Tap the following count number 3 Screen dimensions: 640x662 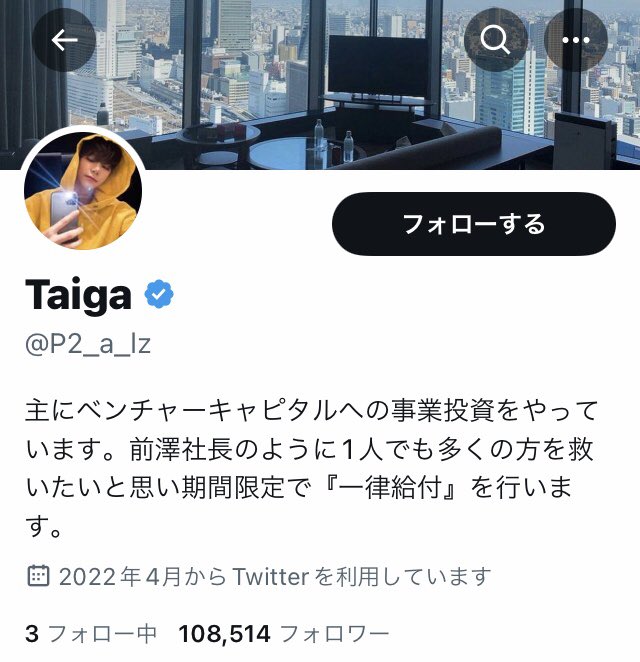[32, 634]
